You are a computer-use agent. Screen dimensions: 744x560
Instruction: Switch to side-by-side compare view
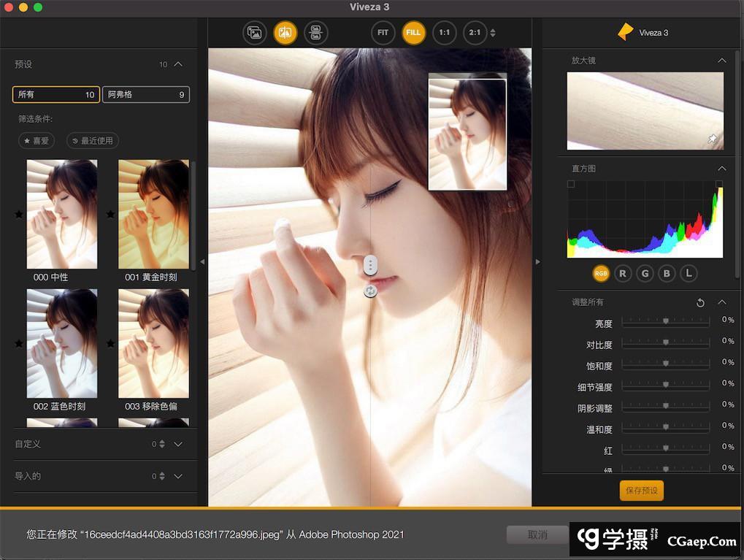click(316, 33)
